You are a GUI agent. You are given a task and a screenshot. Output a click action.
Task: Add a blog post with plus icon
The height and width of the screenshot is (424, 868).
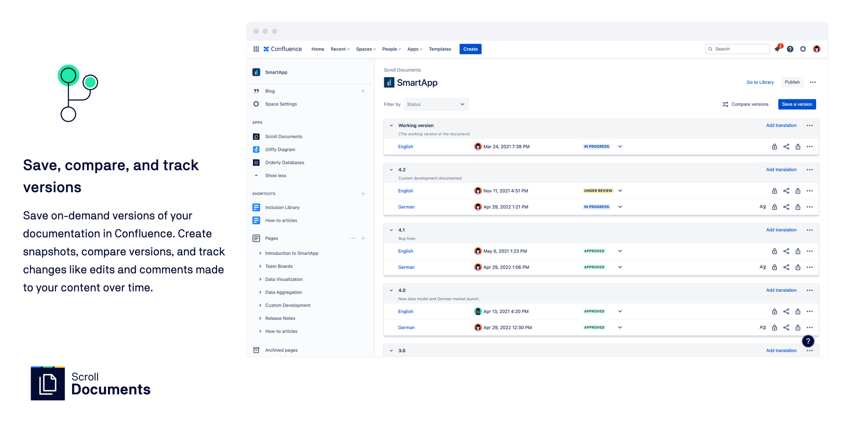coord(363,91)
